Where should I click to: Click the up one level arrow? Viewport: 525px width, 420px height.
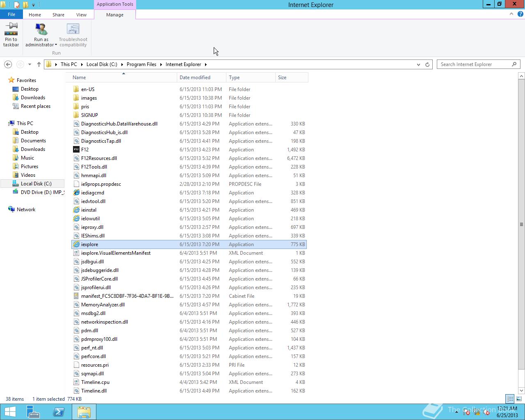(39, 64)
